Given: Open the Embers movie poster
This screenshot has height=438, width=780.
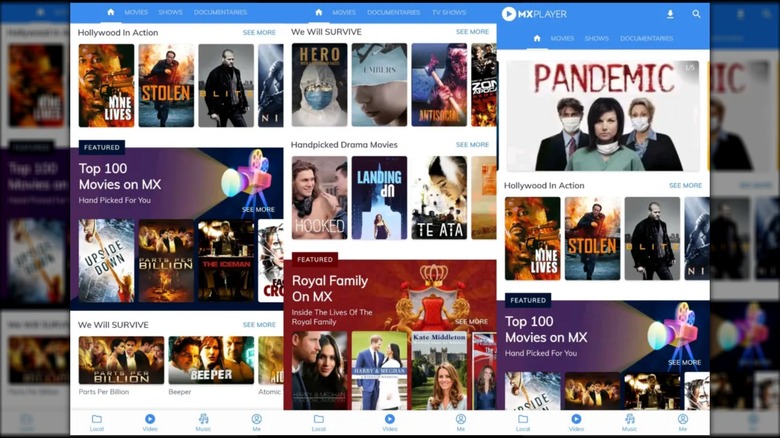Looking at the screenshot, I should pyautogui.click(x=379, y=85).
